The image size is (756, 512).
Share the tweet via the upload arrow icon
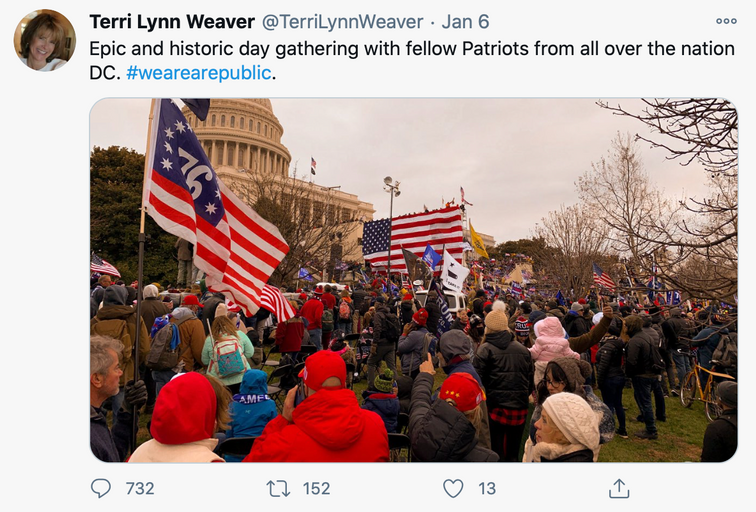[619, 488]
